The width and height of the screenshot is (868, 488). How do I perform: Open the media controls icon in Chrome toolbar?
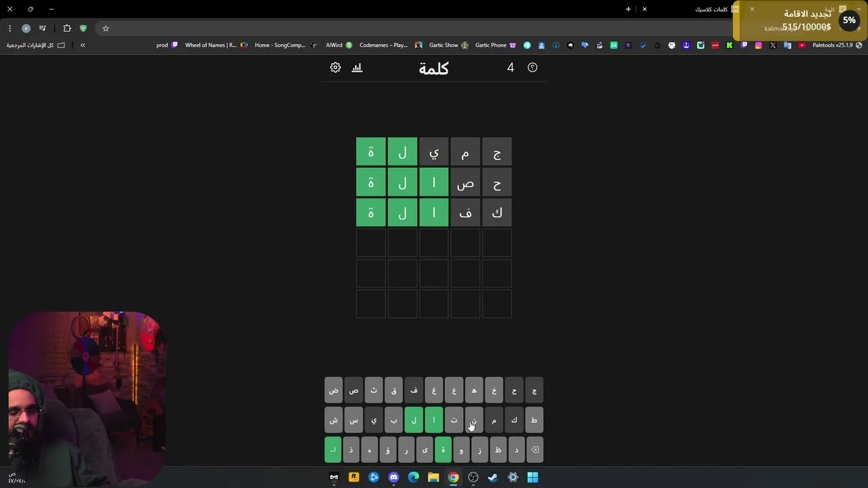click(x=43, y=28)
